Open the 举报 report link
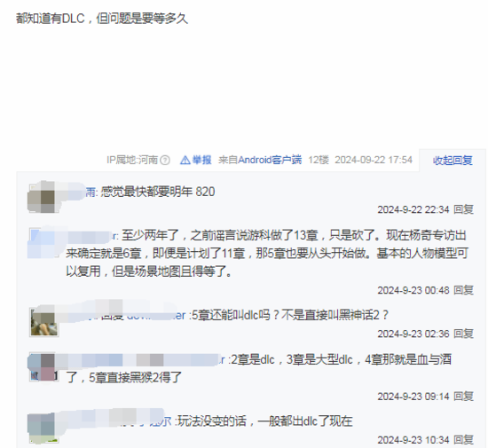 [201, 160]
